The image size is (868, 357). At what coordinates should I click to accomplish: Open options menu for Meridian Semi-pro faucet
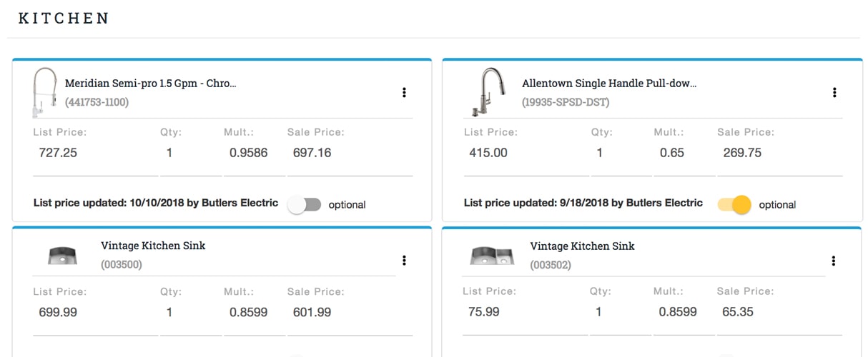[404, 92]
